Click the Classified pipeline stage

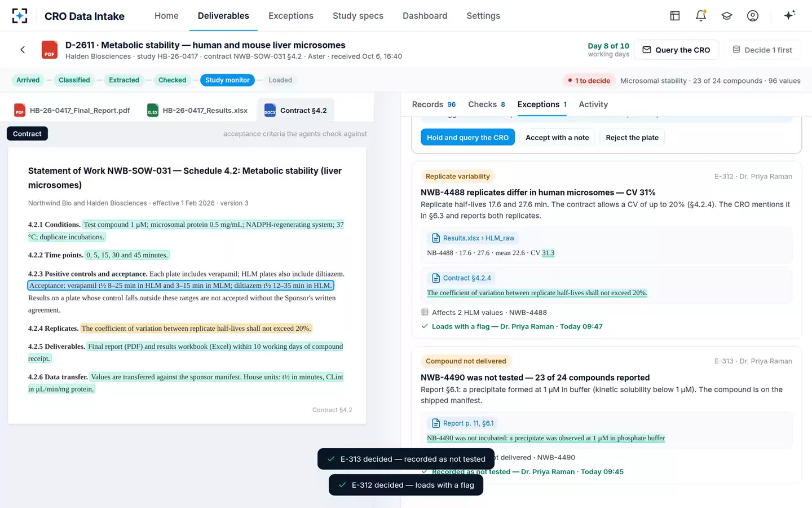coord(74,80)
